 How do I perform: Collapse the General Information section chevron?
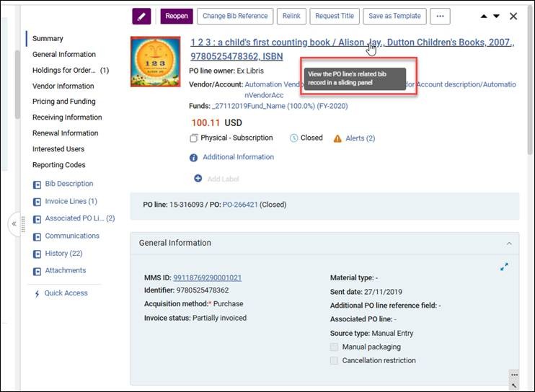tap(509, 244)
